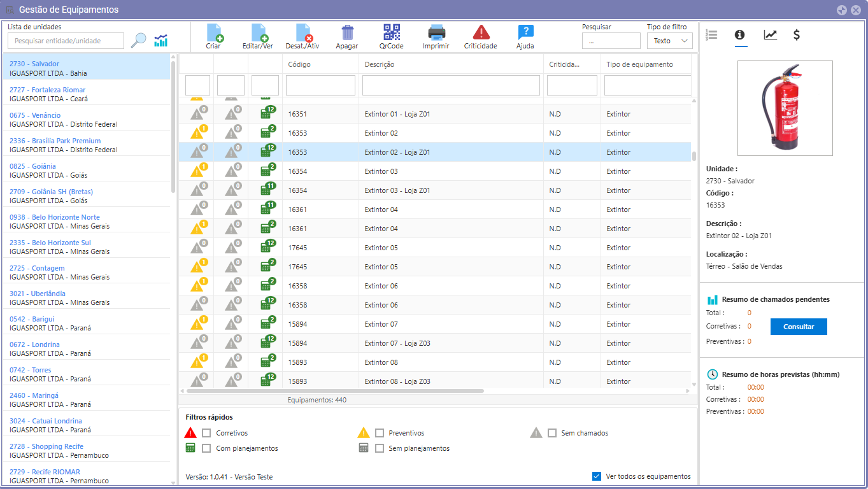Tick the Sem planejamentos checkbox

click(x=380, y=448)
